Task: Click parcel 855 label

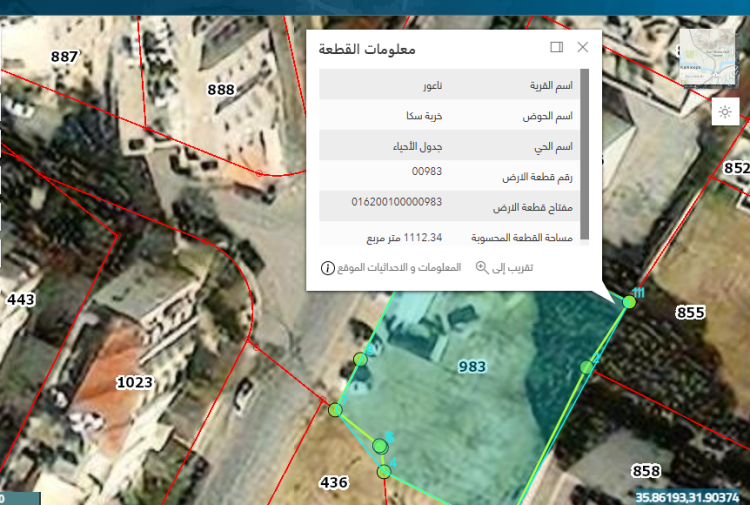Action: (690, 312)
